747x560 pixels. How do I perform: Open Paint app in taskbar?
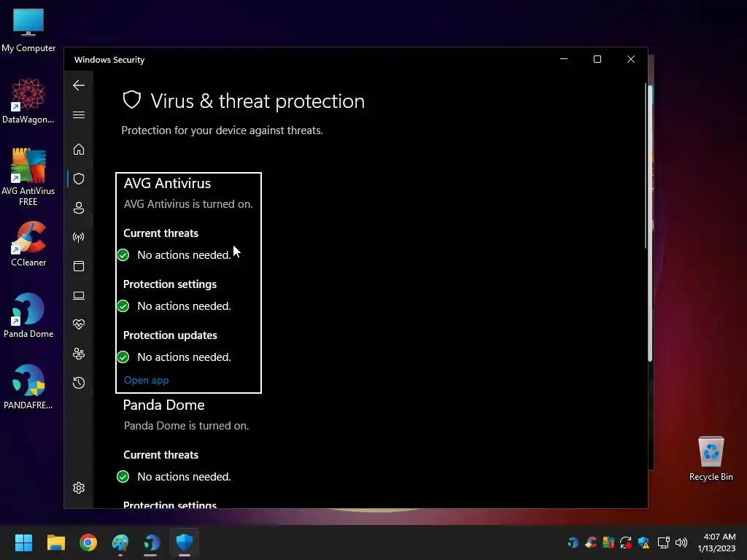coord(120,542)
